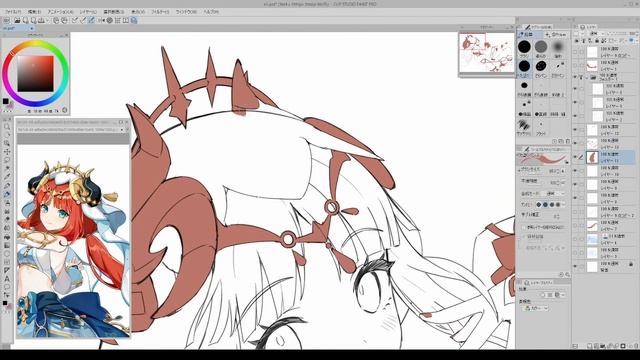Delete sub tool using trash icon
Viewport: 640px width, 360px height.
(x=568, y=141)
